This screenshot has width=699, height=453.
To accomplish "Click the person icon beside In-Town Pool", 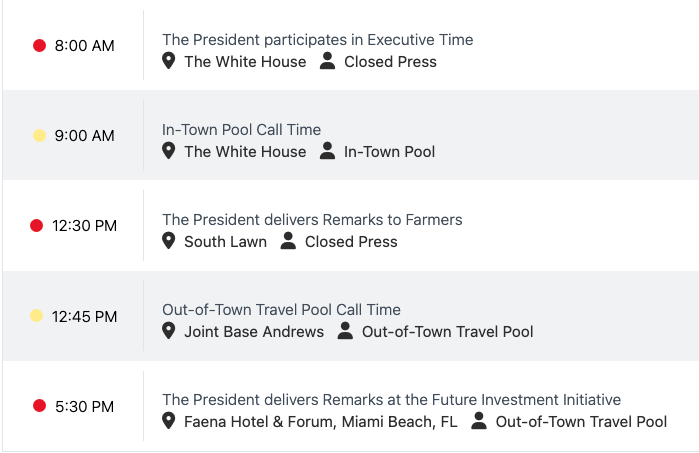I will [x=328, y=151].
